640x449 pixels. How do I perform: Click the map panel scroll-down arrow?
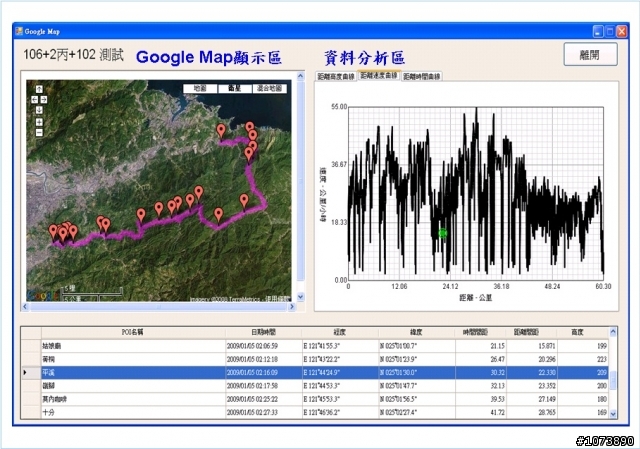pos(301,297)
